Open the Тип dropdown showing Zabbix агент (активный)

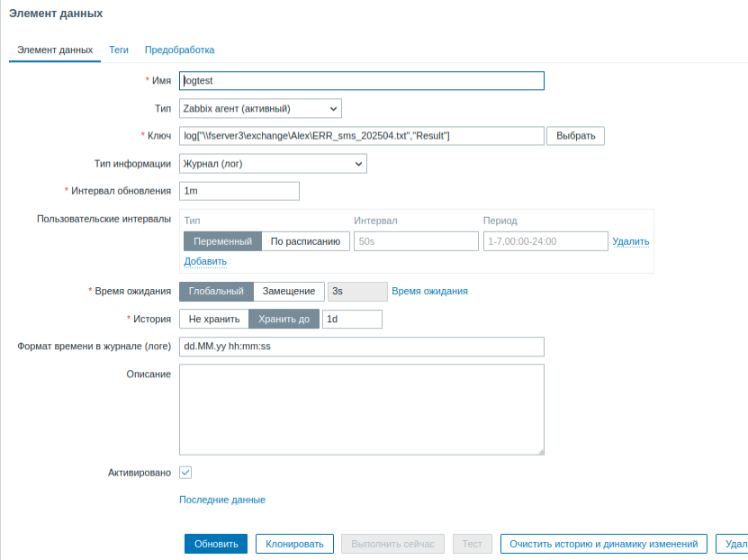[260, 108]
